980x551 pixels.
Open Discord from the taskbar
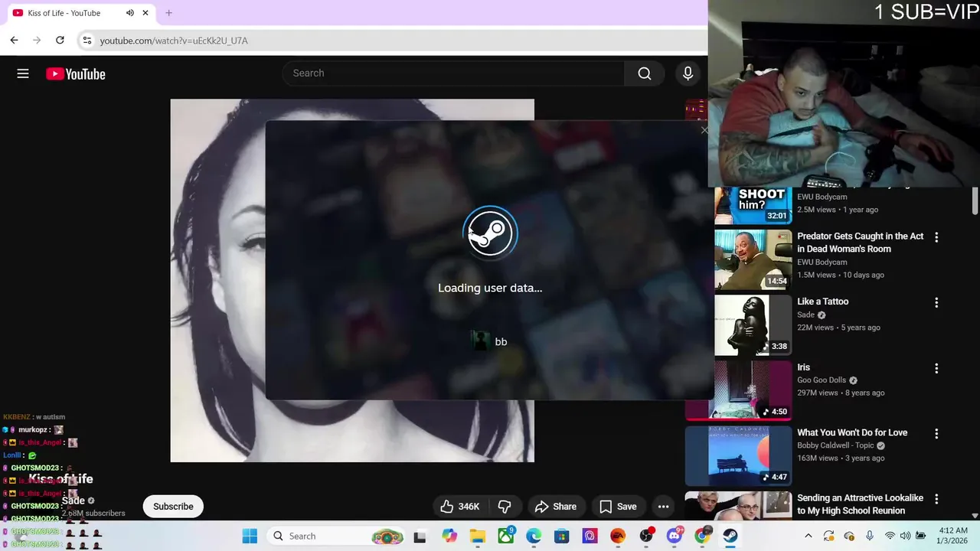(675, 536)
